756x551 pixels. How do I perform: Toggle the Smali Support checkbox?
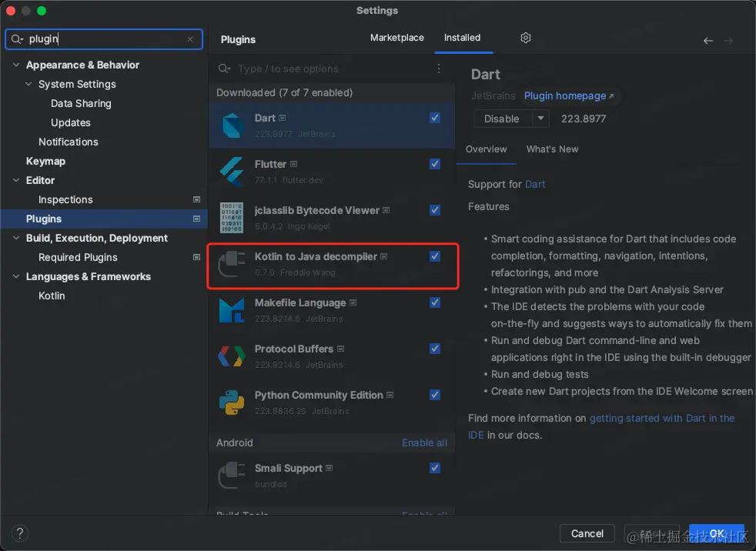435,468
